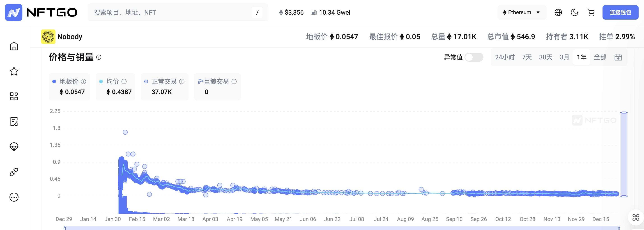644x230 pixels.
Task: Open the grid dashboard sidebar icon
Action: 14,96
